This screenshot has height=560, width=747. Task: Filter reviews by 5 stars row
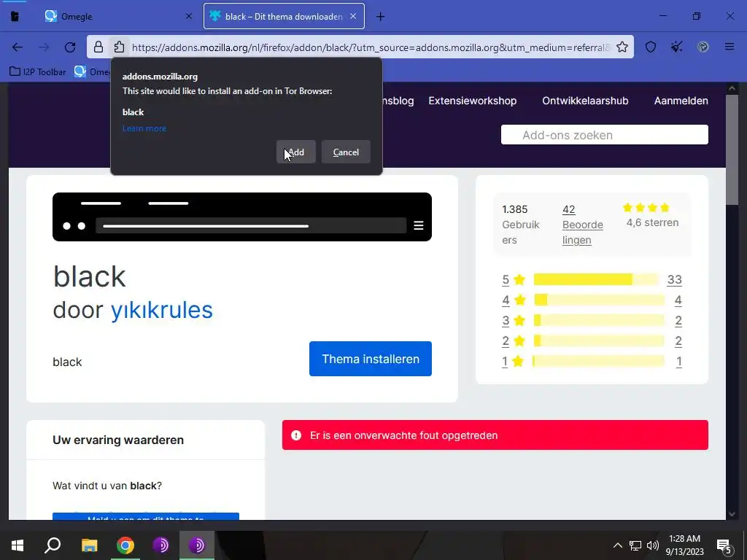pyautogui.click(x=592, y=279)
